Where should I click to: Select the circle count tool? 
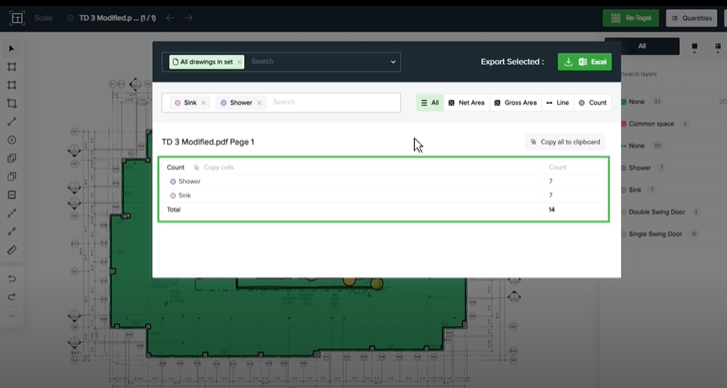12,140
